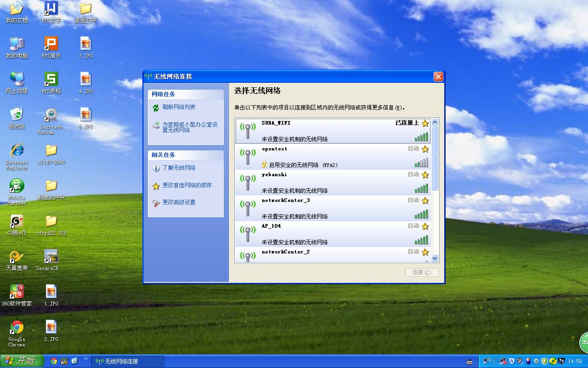
Task: Expand the quick launch overflow chevron
Action: (85, 359)
